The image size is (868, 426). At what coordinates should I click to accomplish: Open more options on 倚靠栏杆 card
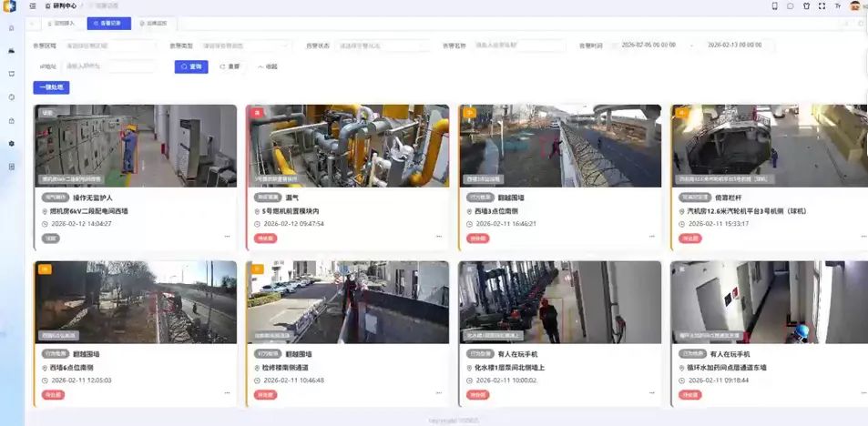tap(863, 237)
